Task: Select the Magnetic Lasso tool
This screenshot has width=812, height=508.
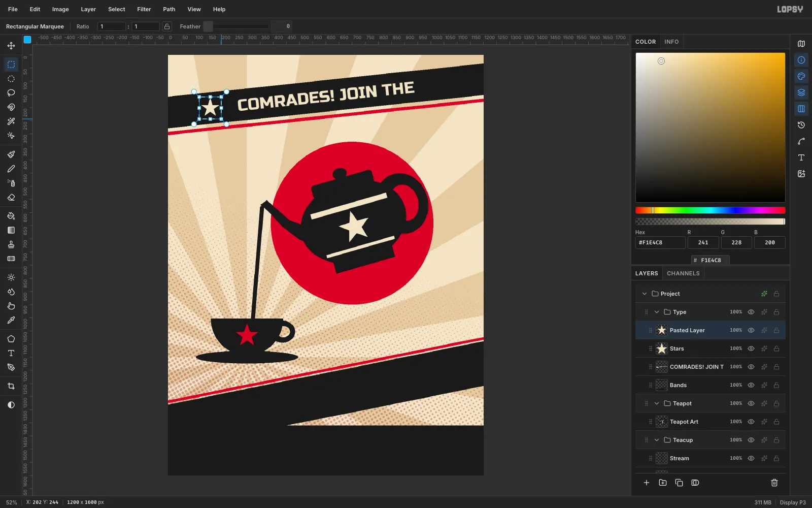Action: point(11,107)
